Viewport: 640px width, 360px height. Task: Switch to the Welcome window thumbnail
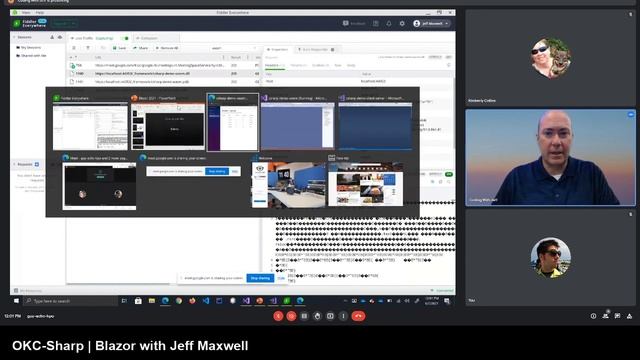[288, 182]
